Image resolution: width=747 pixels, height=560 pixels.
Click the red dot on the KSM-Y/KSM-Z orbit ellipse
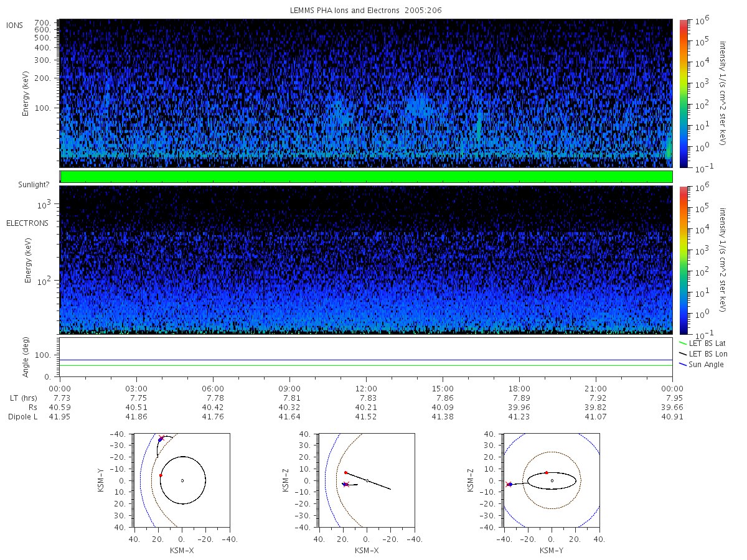point(547,472)
